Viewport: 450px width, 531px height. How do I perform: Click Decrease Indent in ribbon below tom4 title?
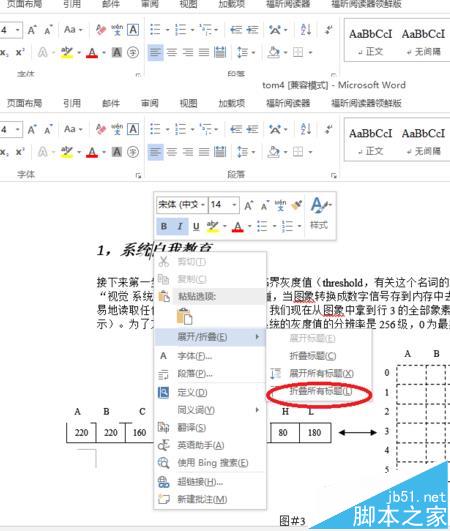(x=236, y=129)
